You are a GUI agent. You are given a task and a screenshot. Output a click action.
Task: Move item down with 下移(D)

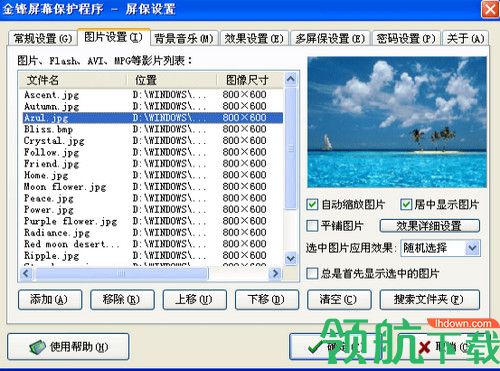point(267,299)
